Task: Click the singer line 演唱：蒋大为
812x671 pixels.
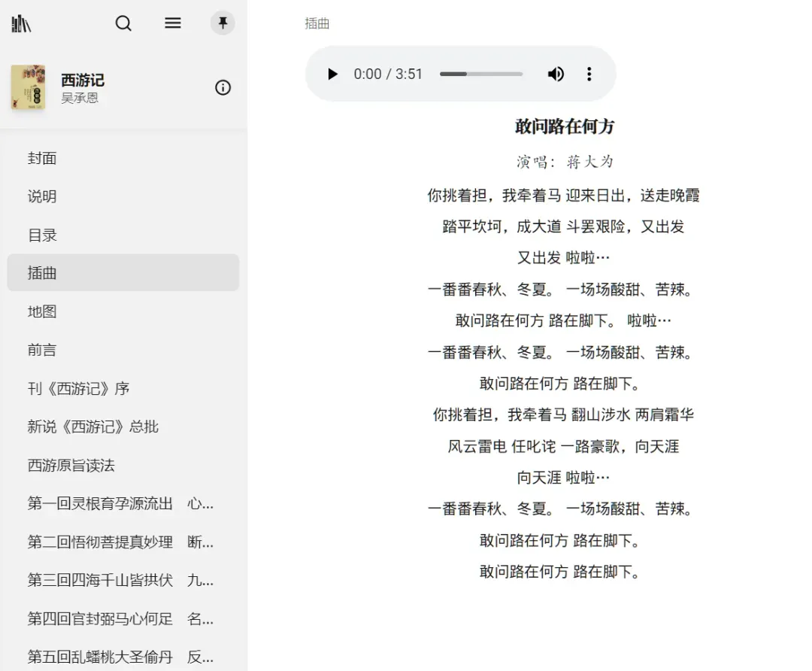Action: [565, 162]
